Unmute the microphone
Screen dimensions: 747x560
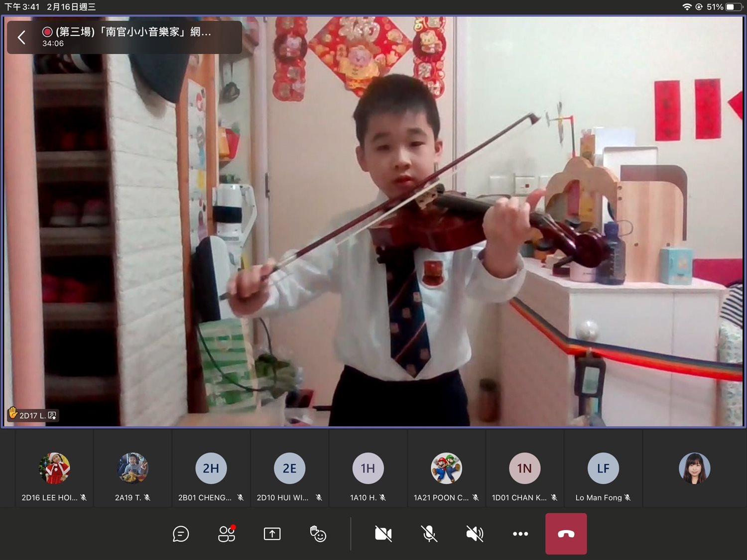pyautogui.click(x=429, y=534)
